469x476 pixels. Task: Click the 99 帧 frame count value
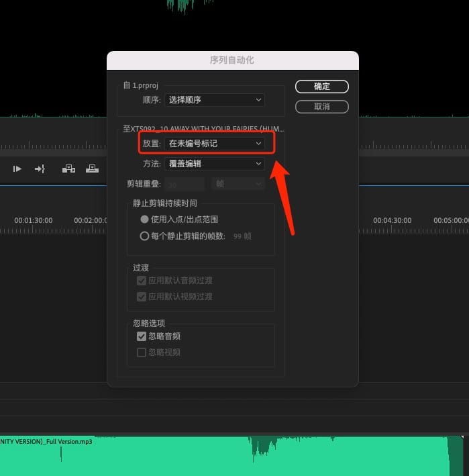point(238,236)
